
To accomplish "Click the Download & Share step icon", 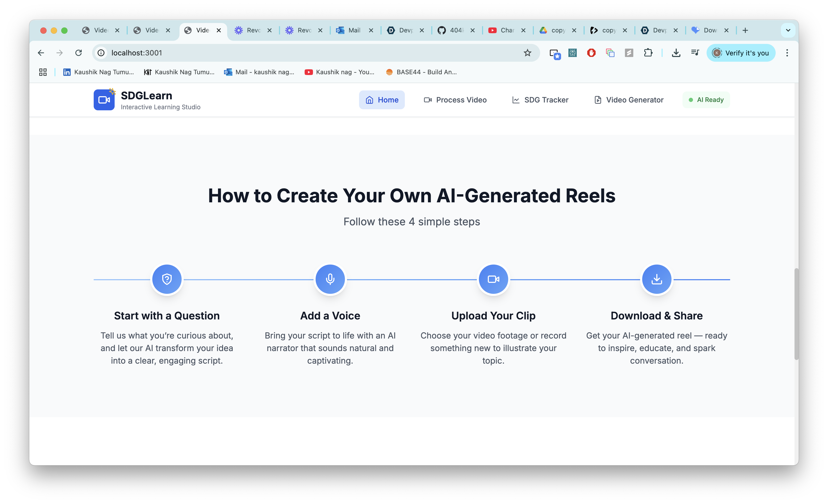I will click(656, 279).
